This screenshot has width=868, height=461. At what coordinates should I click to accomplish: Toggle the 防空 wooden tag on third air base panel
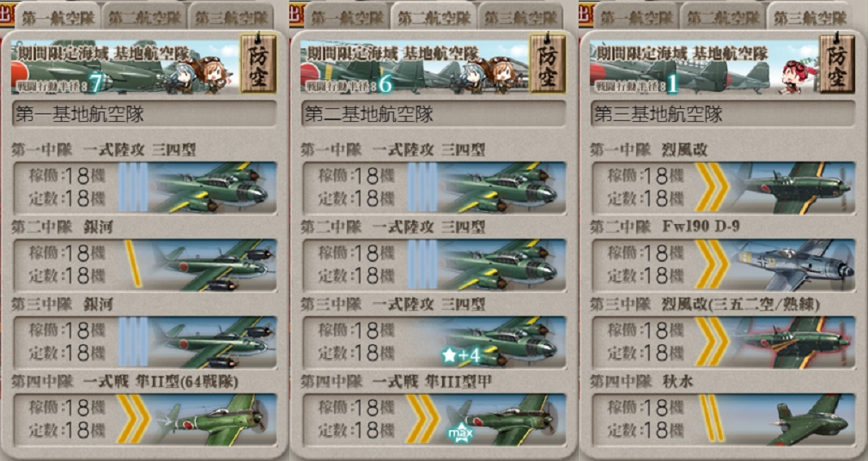837,63
